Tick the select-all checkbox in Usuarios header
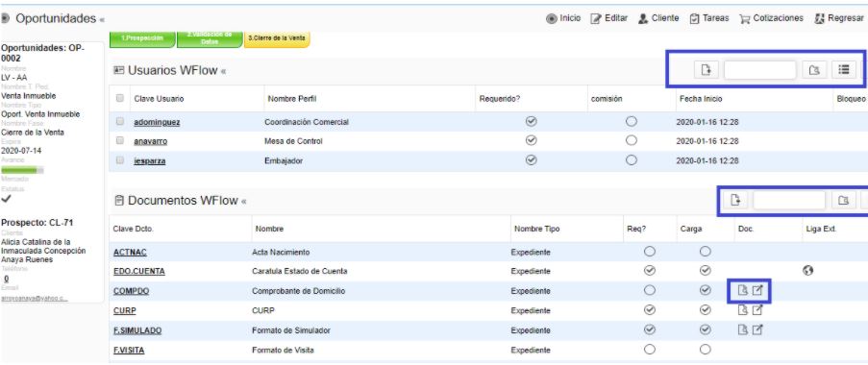This screenshot has width=868, height=365. pos(119,98)
